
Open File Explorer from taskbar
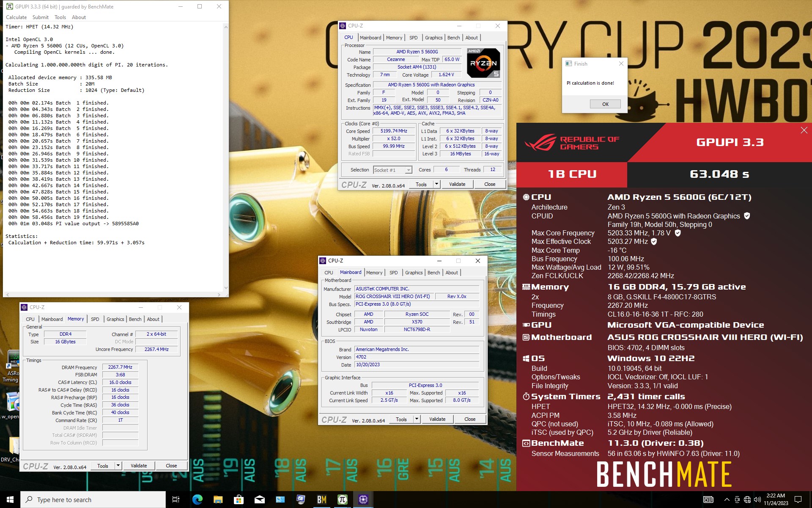click(218, 500)
